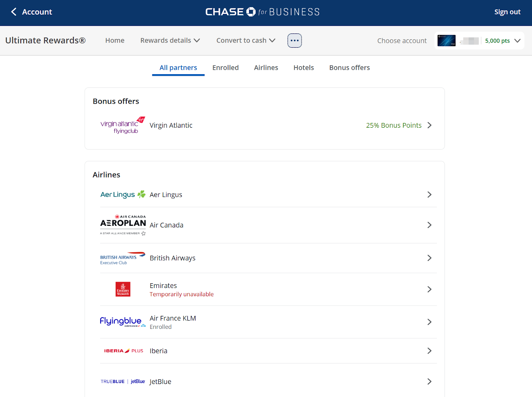
Task: Select the Virgin Atlantic partner name
Action: pyautogui.click(x=171, y=125)
